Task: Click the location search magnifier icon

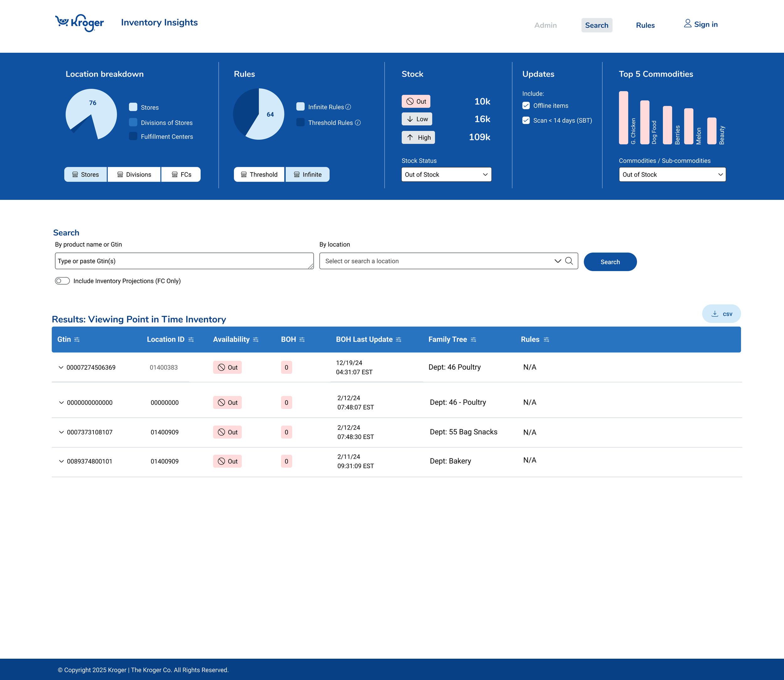Action: click(x=569, y=261)
